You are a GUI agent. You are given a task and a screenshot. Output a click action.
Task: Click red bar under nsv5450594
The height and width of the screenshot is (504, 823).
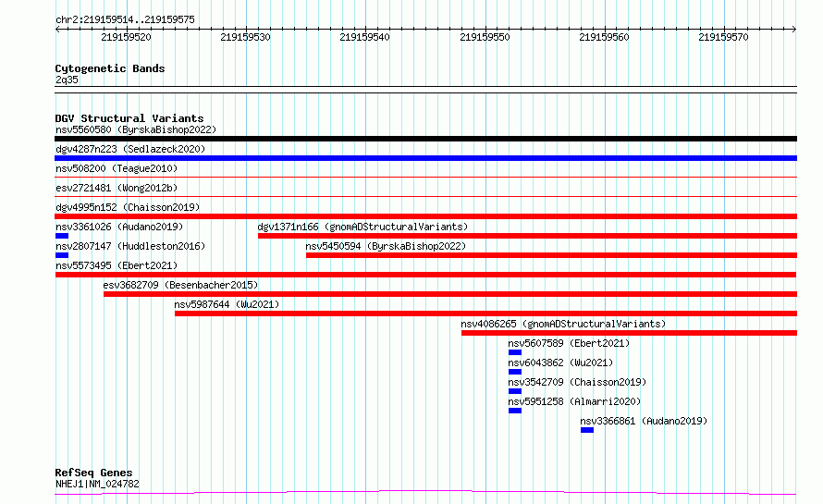[552, 255]
